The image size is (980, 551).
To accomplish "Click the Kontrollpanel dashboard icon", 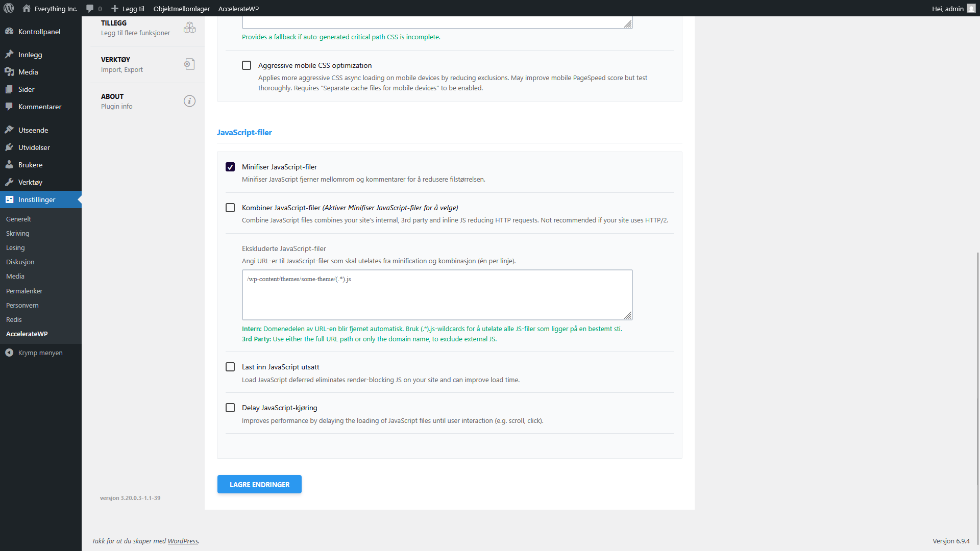I will pos(9,31).
